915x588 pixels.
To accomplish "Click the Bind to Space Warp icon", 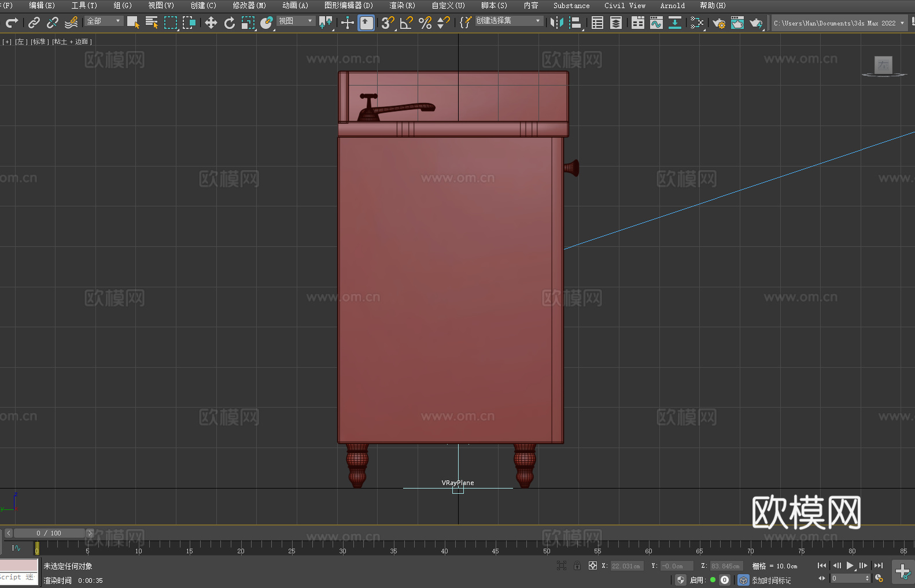I will [x=71, y=23].
